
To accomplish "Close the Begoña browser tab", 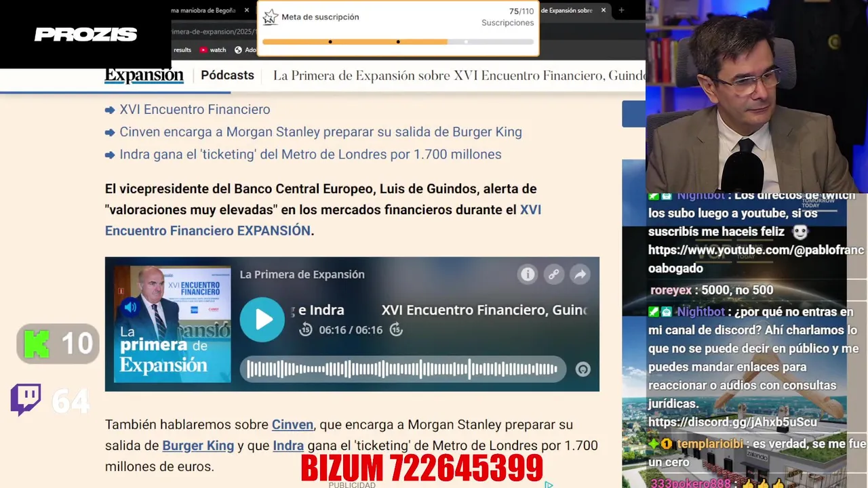I will pyautogui.click(x=246, y=10).
